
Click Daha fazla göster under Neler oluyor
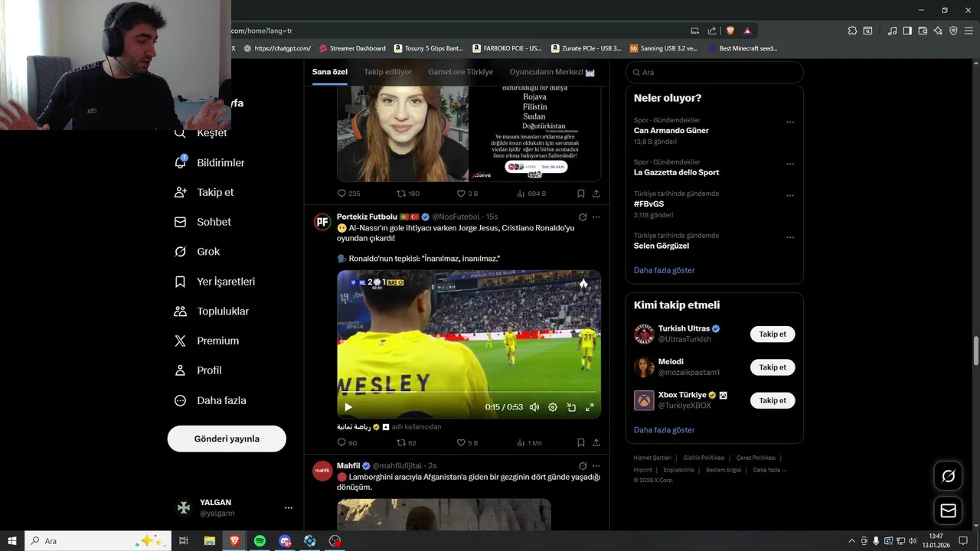tap(664, 270)
